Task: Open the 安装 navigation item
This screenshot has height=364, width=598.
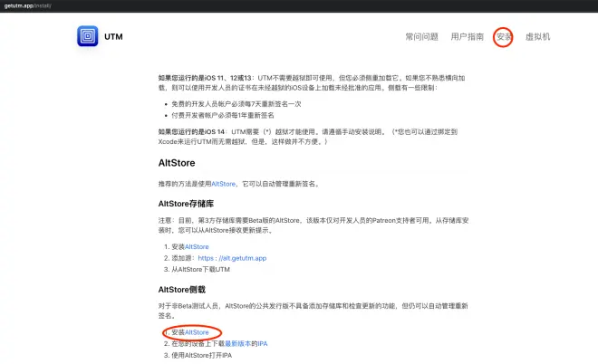Action: point(504,36)
